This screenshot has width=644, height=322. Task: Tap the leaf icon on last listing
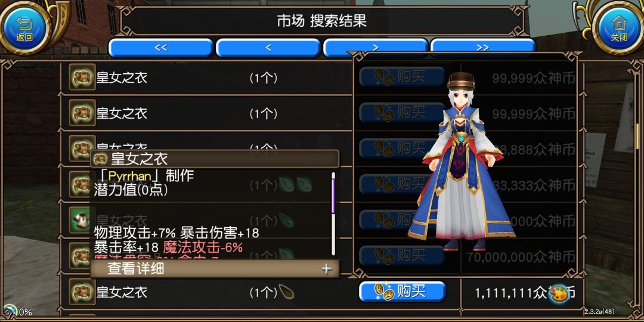point(286,292)
